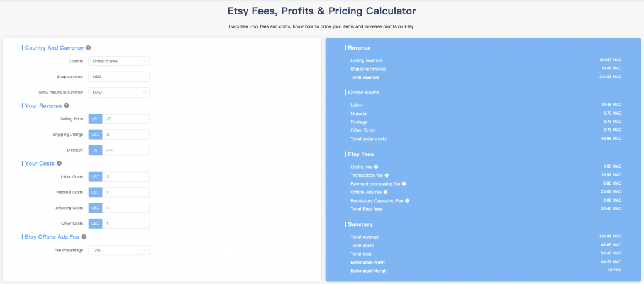Click the Labor Costs input field
The image size is (644, 284).
(x=126, y=177)
